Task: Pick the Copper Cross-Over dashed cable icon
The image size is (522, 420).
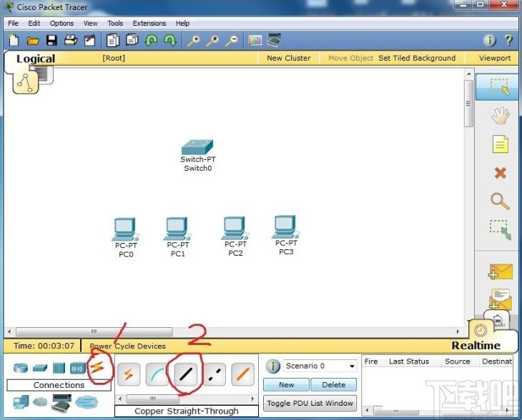Action: [214, 374]
